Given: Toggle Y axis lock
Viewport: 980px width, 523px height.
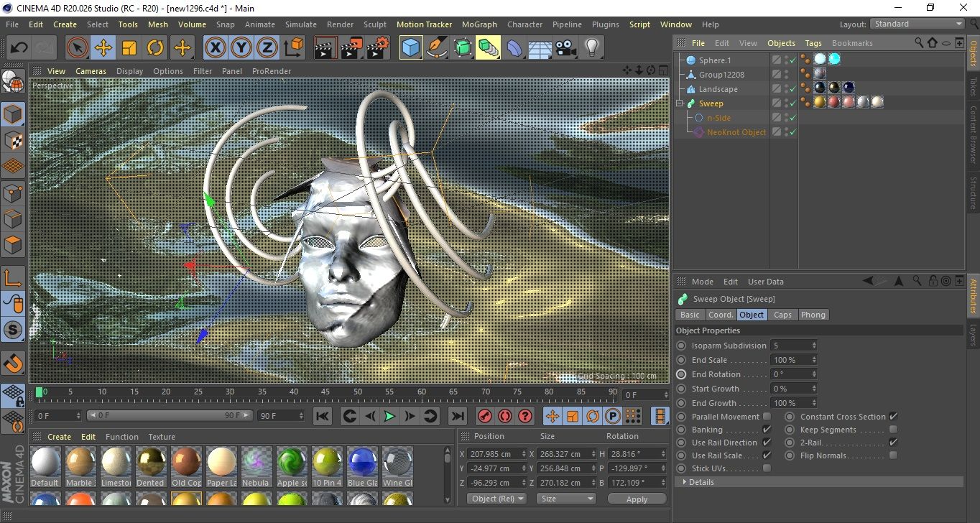Looking at the screenshot, I should click(241, 48).
